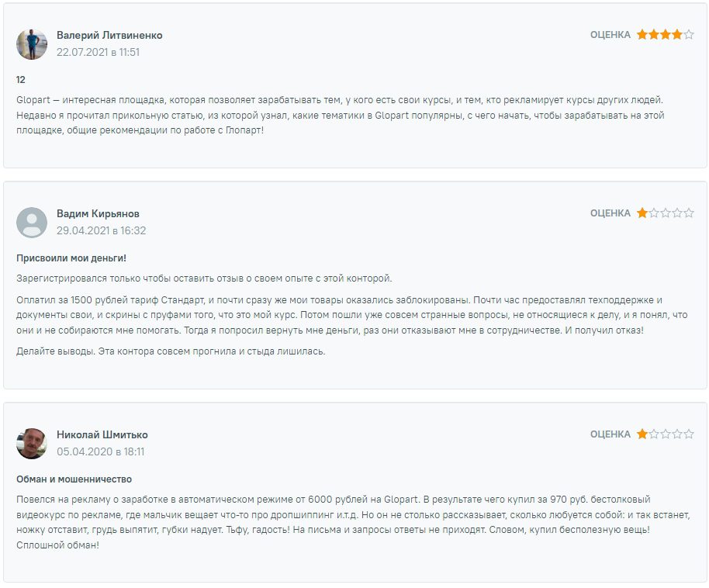Open the author name Николай Шмитько
709x588 pixels.
click(x=102, y=435)
